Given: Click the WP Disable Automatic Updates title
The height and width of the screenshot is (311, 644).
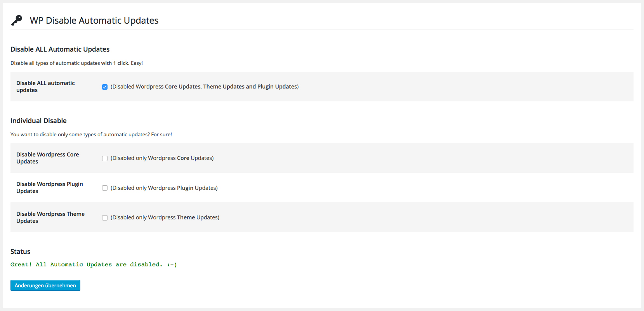Looking at the screenshot, I should pos(94,21).
